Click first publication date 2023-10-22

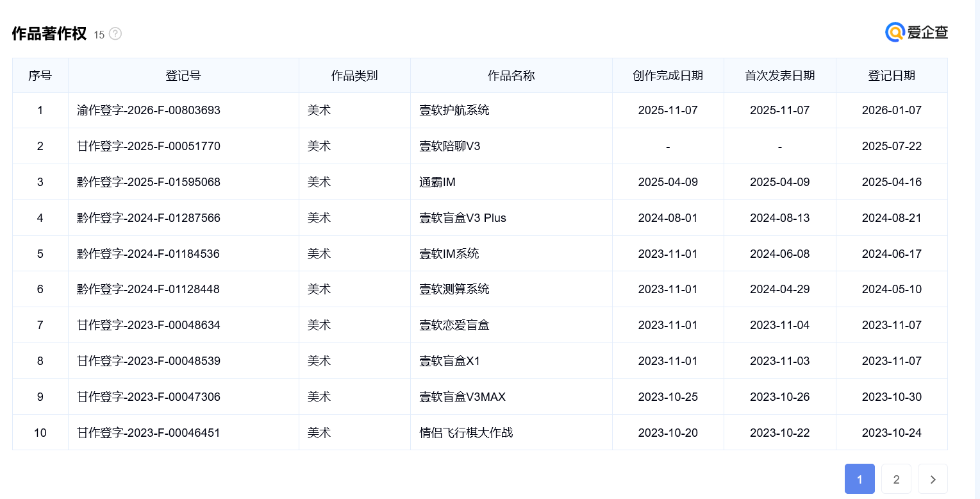click(x=779, y=433)
